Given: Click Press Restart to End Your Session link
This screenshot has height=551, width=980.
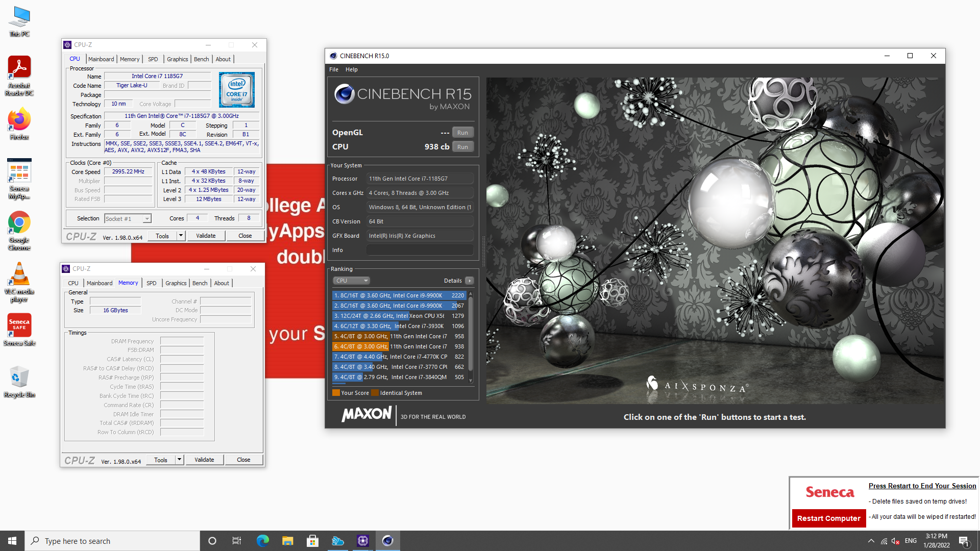Looking at the screenshot, I should pos(922,486).
